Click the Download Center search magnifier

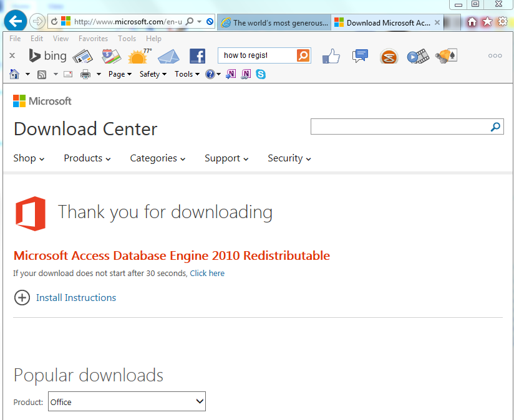pyautogui.click(x=495, y=126)
